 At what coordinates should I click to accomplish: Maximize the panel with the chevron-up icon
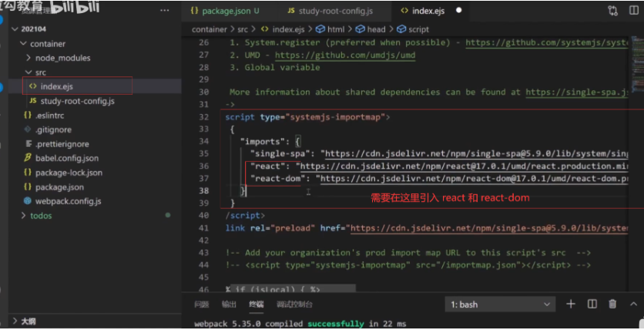pos(633,305)
